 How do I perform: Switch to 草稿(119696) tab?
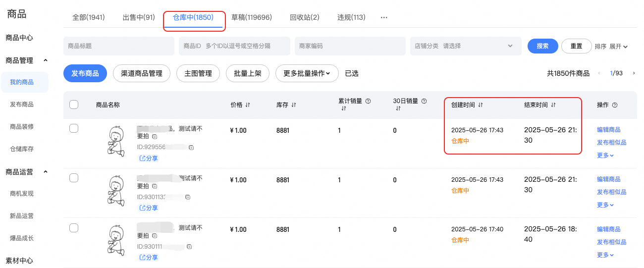pos(252,17)
